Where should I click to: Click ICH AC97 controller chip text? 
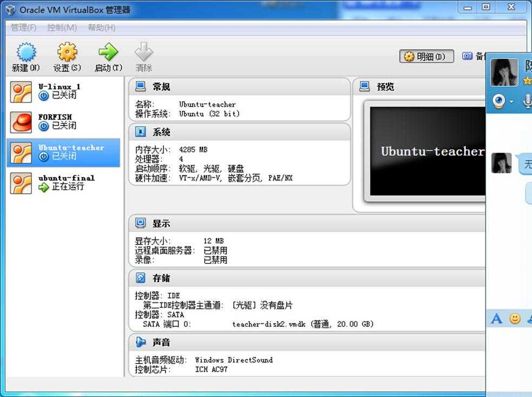pyautogui.click(x=211, y=369)
